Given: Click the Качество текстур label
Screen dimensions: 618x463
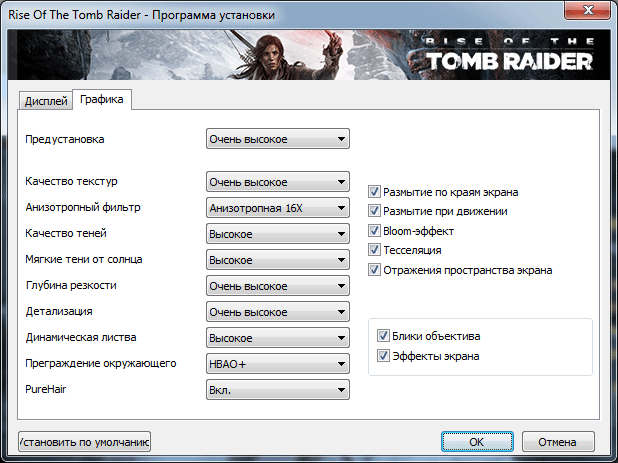Looking at the screenshot, I should (71, 181).
